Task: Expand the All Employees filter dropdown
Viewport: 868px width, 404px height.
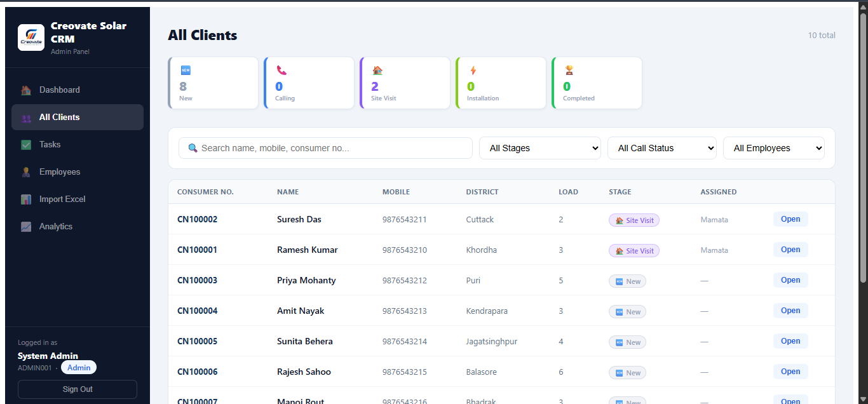Action: click(x=774, y=148)
